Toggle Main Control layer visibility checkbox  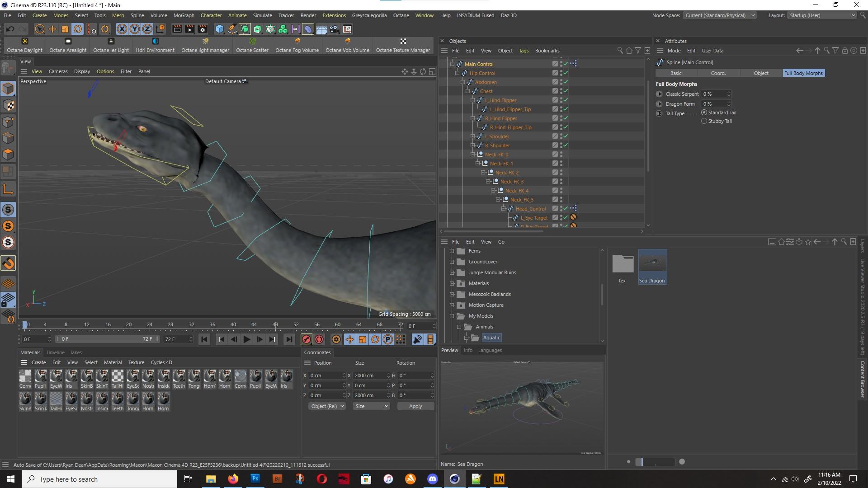[x=555, y=64]
